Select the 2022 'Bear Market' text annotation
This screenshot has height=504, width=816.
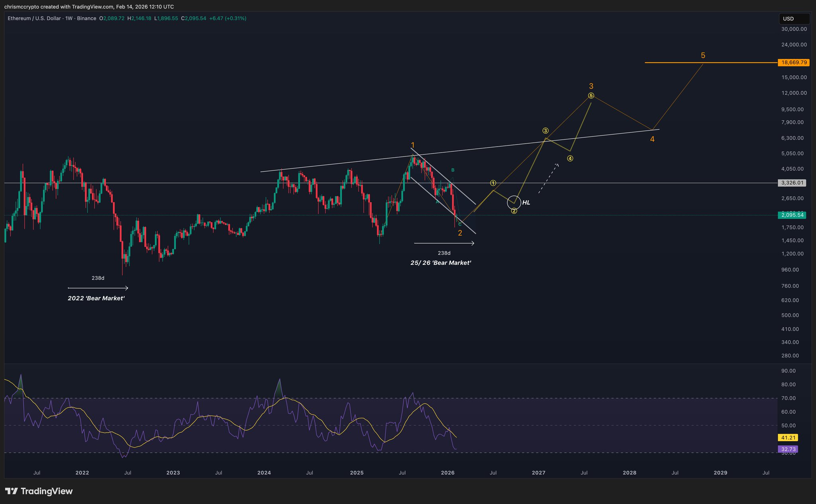pyautogui.click(x=96, y=298)
